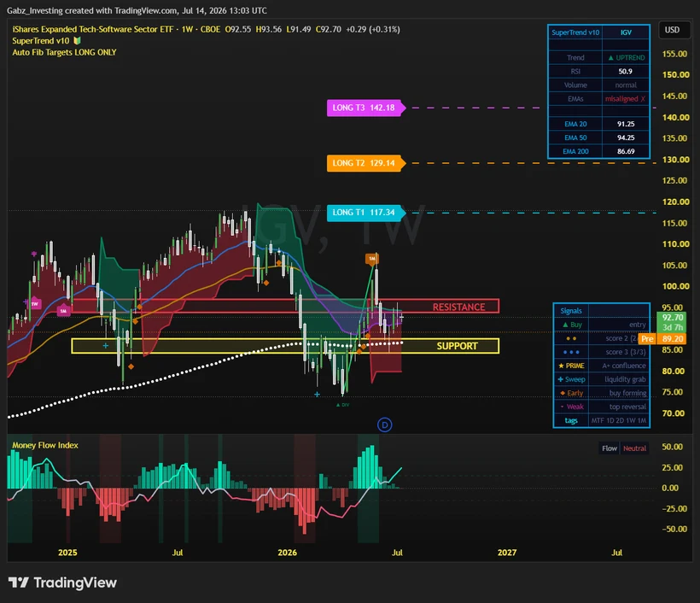Click the pink Weak dot in Signals table
700x603 pixels.
562,407
